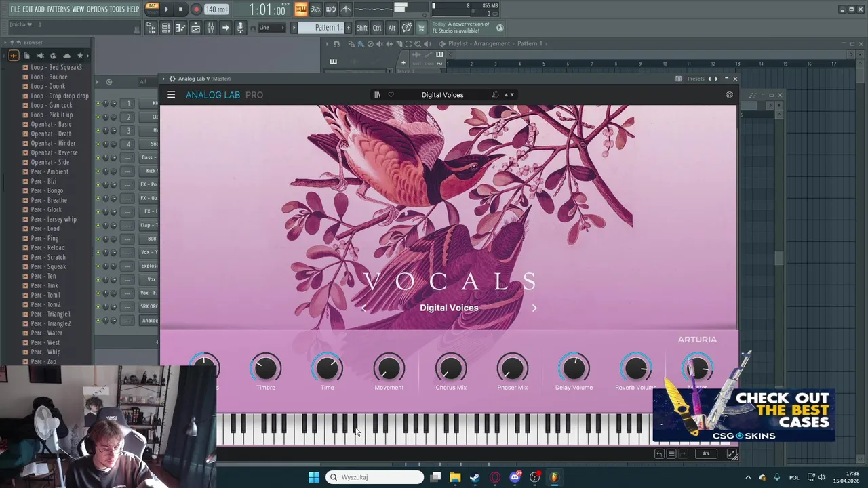This screenshot has width=868, height=488.
Task: Add new pattern with plus button
Action: point(349,28)
